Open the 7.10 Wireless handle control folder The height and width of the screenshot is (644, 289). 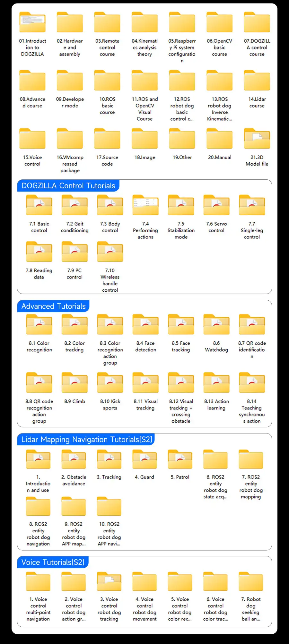pos(110,252)
